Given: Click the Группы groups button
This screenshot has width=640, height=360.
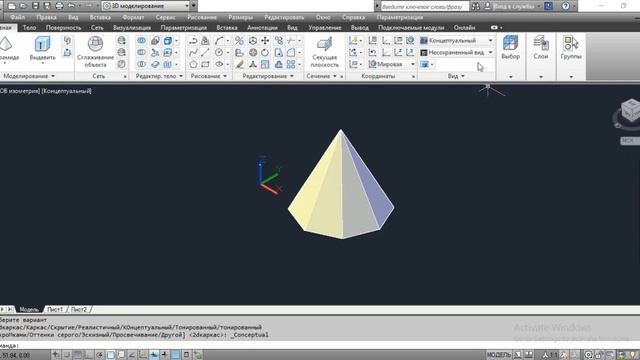Looking at the screenshot, I should [571, 48].
